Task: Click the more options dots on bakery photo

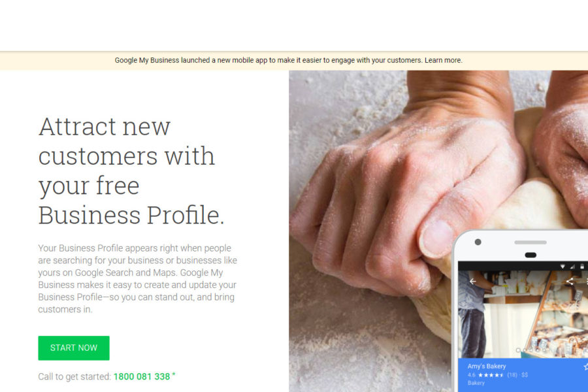Action: (587, 282)
